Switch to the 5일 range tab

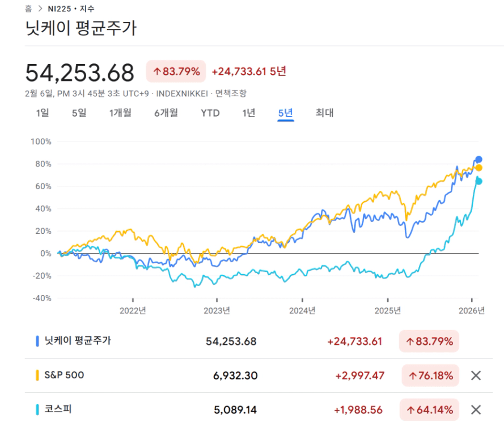(x=79, y=113)
